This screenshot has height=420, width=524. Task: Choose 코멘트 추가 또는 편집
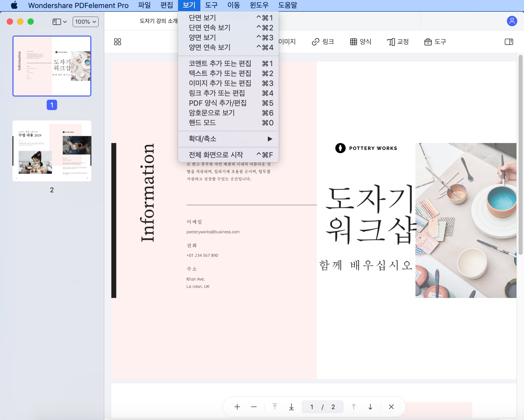tap(228, 63)
